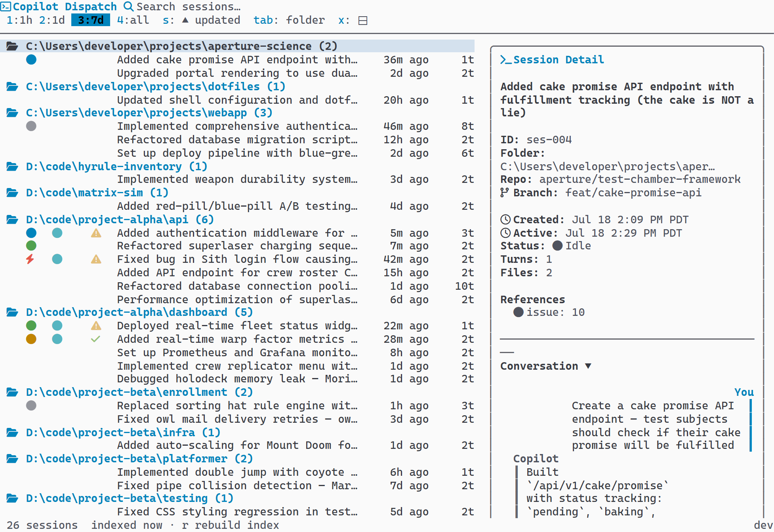Screen dimensions: 774x532
Task: Click red lightning icon on Sith login row
Action: coord(31,259)
